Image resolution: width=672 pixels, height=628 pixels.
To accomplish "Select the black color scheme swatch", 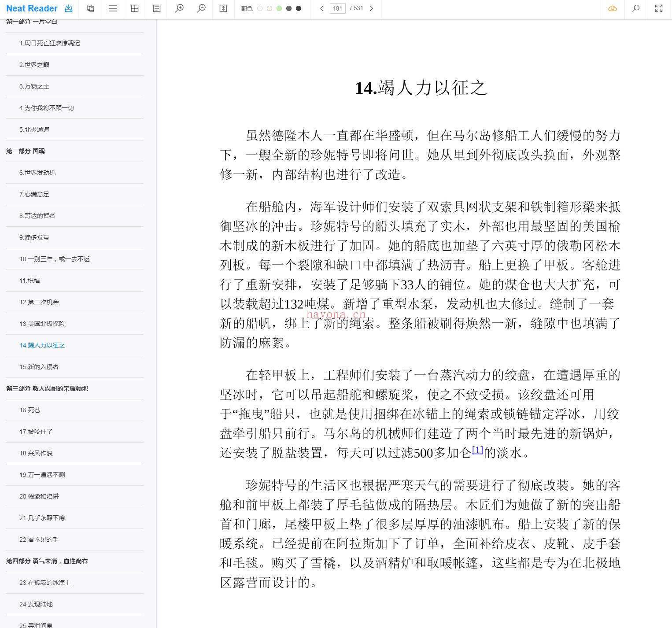I will pyautogui.click(x=299, y=8).
